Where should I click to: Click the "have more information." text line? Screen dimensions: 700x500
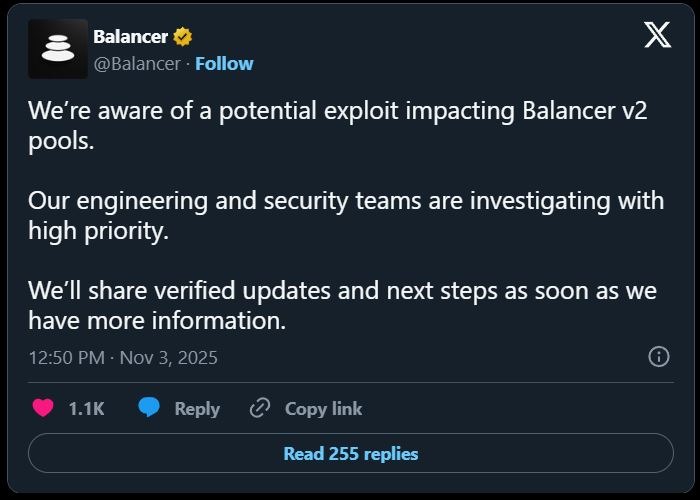tap(157, 320)
